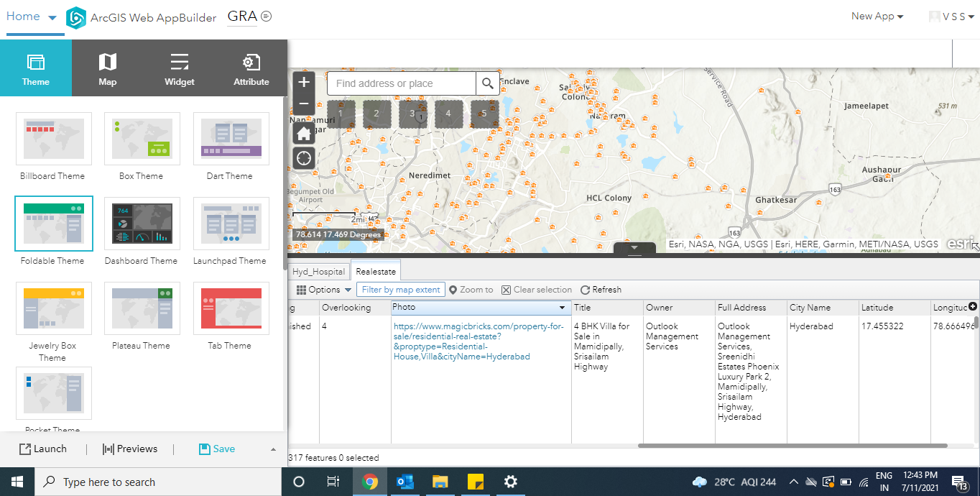Collapse the attribute table arrow handle

point(634,249)
